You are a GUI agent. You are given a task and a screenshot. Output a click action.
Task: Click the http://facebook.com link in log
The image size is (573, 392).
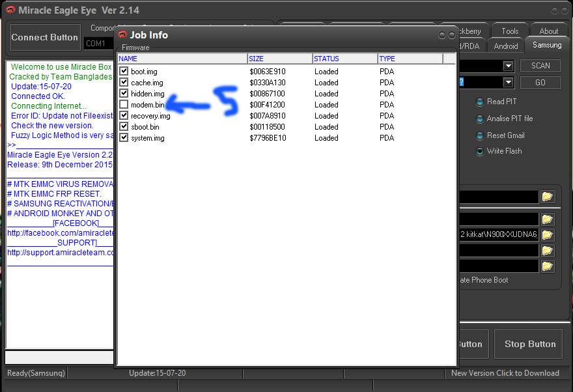[x=61, y=233]
